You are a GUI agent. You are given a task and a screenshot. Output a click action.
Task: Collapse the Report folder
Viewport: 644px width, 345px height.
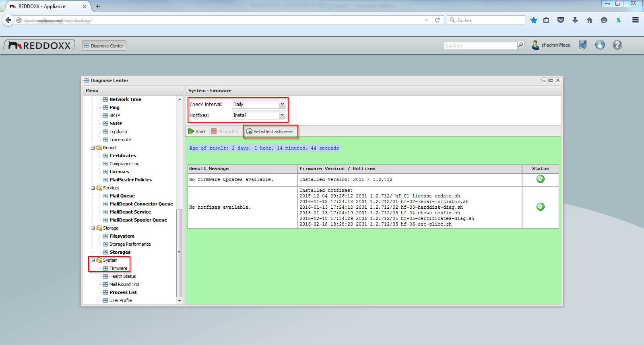[93, 148]
